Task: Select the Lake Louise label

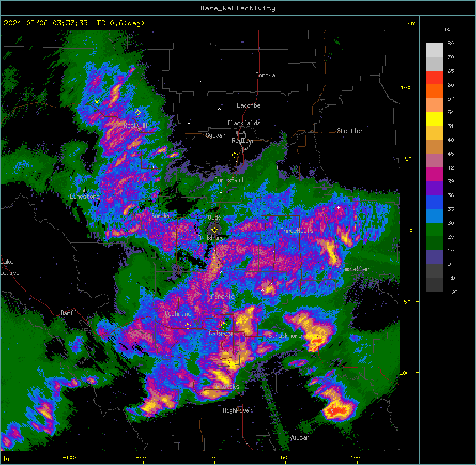Action: coord(10,267)
